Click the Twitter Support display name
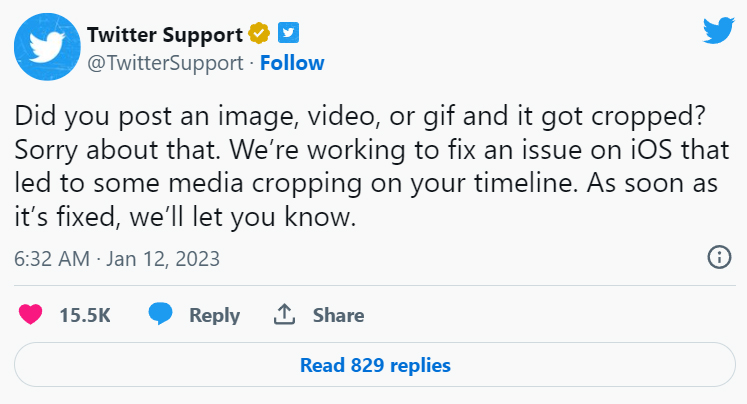Screen dimensions: 747x404 pyautogui.click(x=165, y=35)
